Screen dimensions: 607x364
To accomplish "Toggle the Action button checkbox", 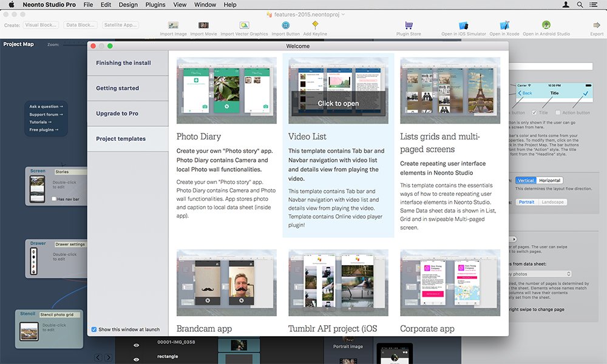I will [558, 113].
